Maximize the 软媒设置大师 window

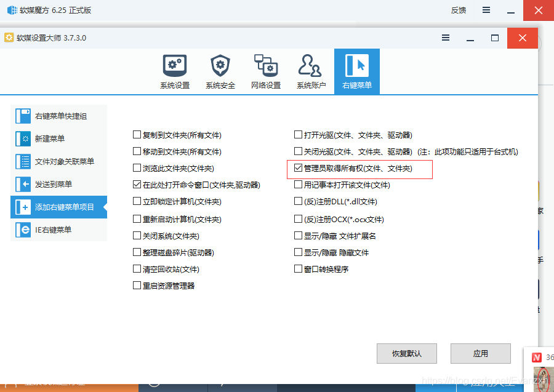495,38
